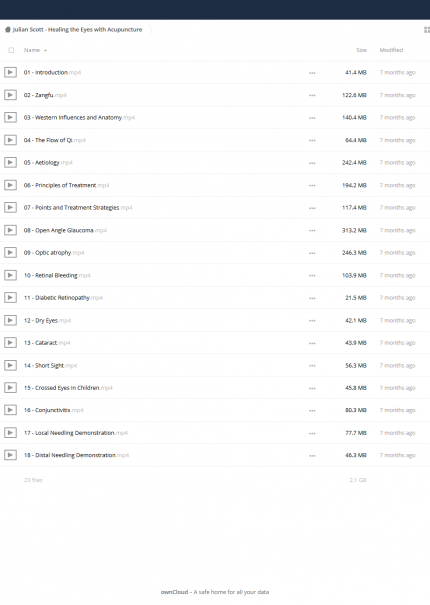The width and height of the screenshot is (430, 605).
Task: Sort files by Modified column header
Action: (x=391, y=50)
